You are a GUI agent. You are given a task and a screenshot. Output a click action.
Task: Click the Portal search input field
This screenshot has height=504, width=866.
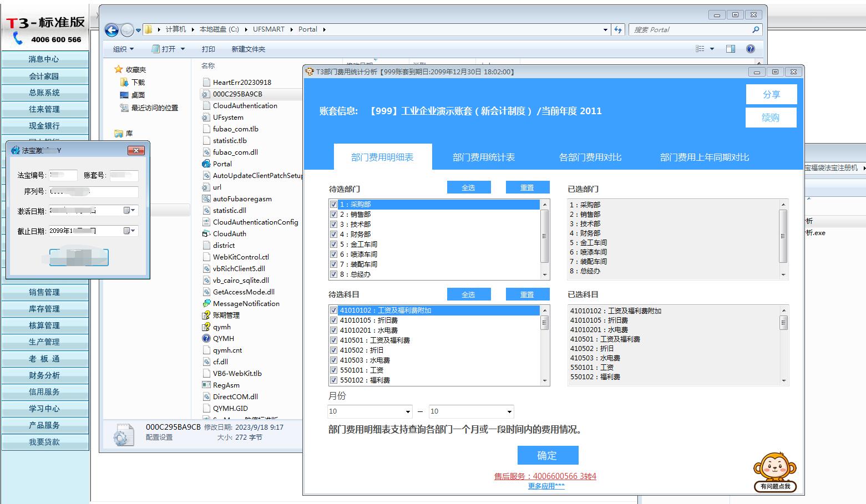click(x=690, y=30)
